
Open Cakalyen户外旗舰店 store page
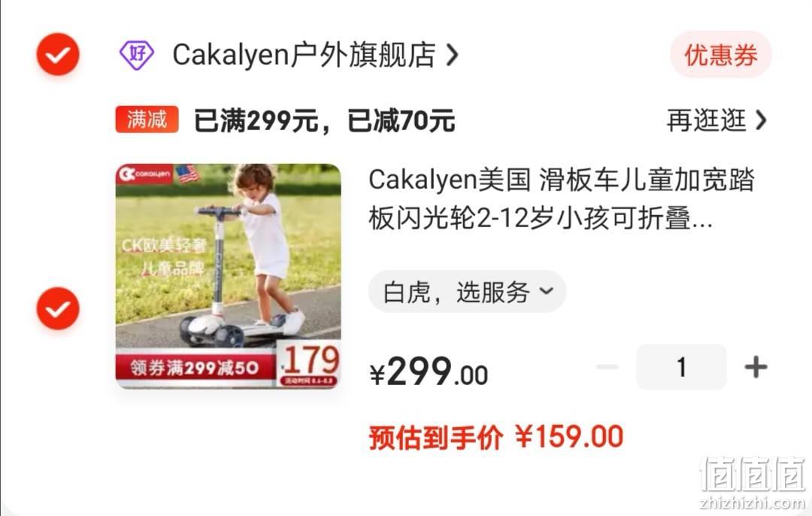pos(304,55)
